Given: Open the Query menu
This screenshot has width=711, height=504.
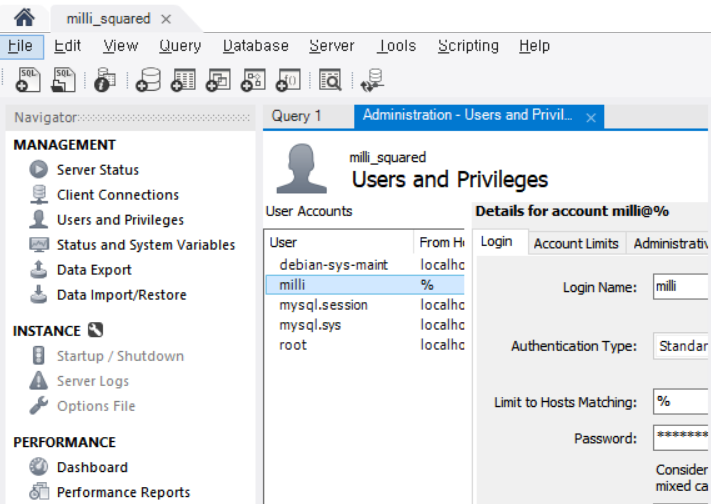Looking at the screenshot, I should coord(180,46).
